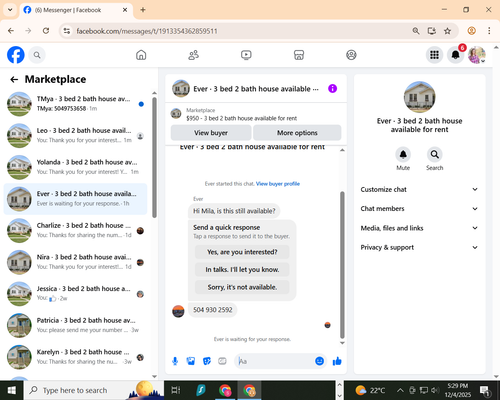The height and width of the screenshot is (400, 500).
Task: Open the notifications bell icon
Action: 455,55
